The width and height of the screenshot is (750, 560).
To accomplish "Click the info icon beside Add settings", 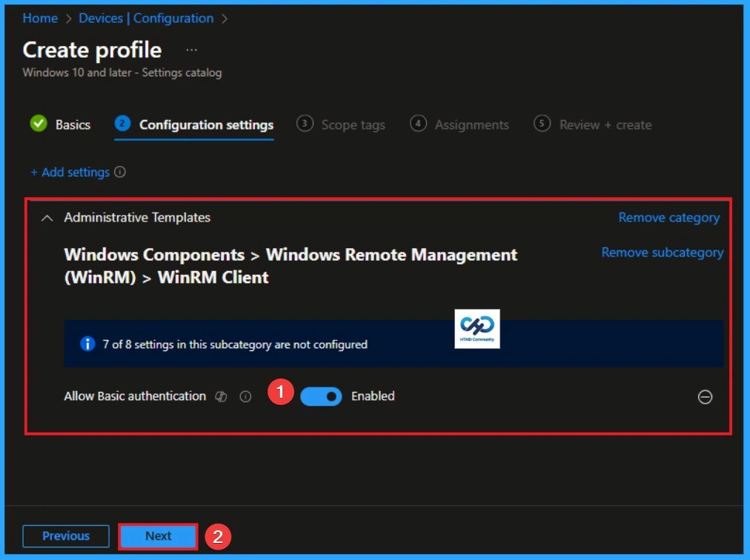I will tap(121, 172).
